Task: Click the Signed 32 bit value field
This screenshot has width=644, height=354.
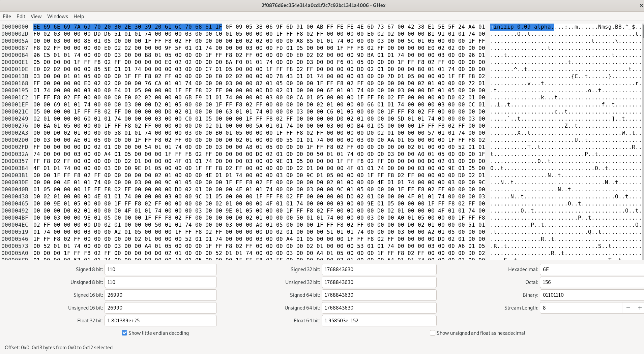Action: pos(379,269)
